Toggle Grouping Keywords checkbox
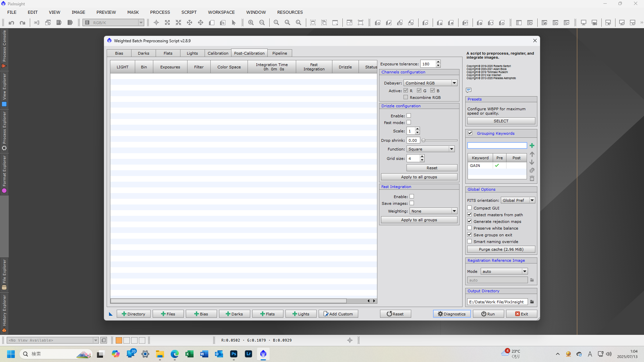Image resolution: width=644 pixels, height=362 pixels. tap(470, 133)
